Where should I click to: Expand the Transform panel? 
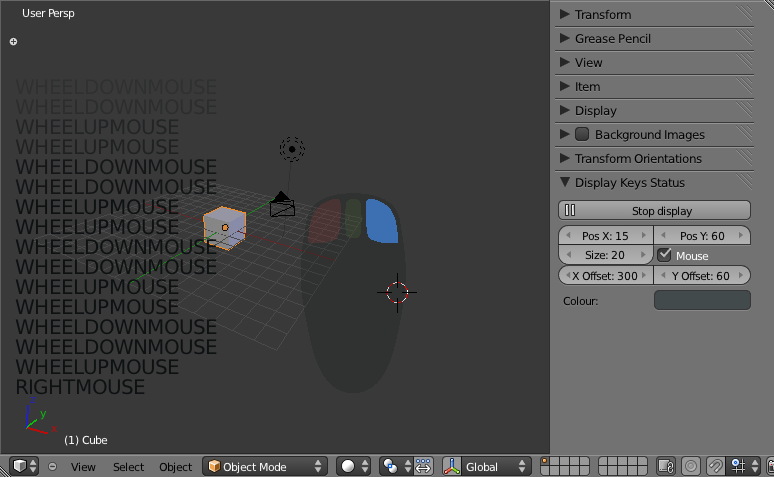[602, 14]
